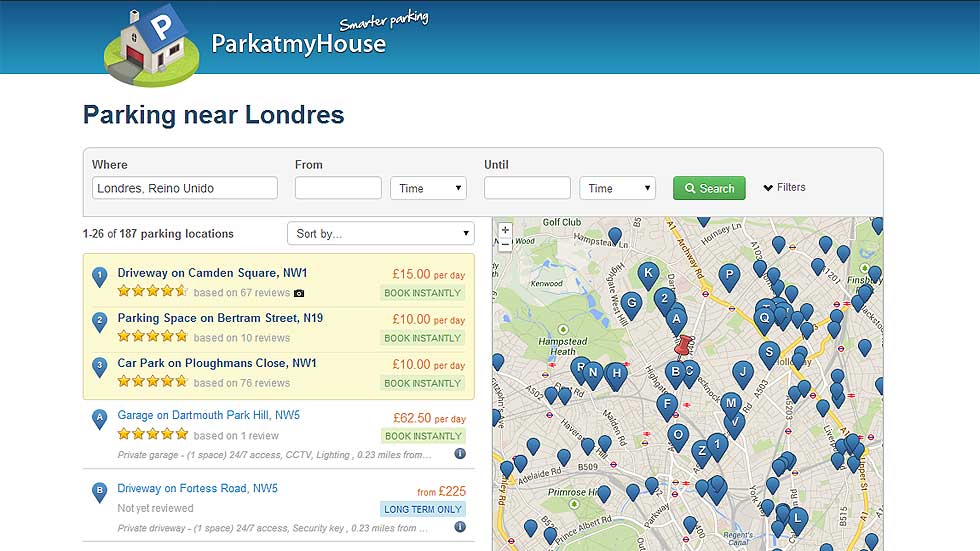
Task: Click the ParkatmyHouse house logo
Action: coord(151,47)
